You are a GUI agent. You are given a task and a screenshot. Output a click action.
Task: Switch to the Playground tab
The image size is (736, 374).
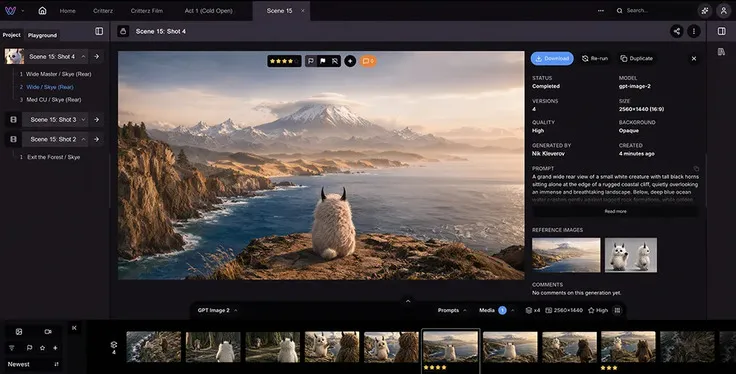coord(42,35)
